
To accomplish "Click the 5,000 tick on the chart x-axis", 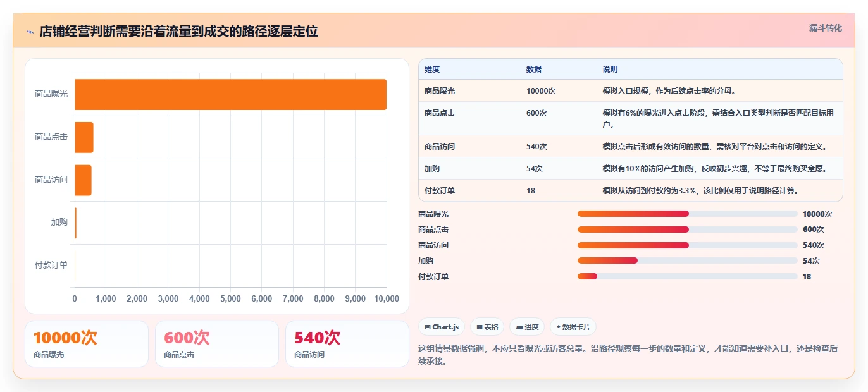I will click(x=230, y=298).
